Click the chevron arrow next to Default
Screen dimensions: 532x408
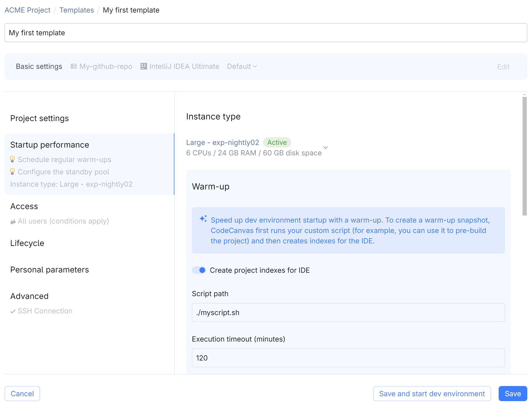255,66
